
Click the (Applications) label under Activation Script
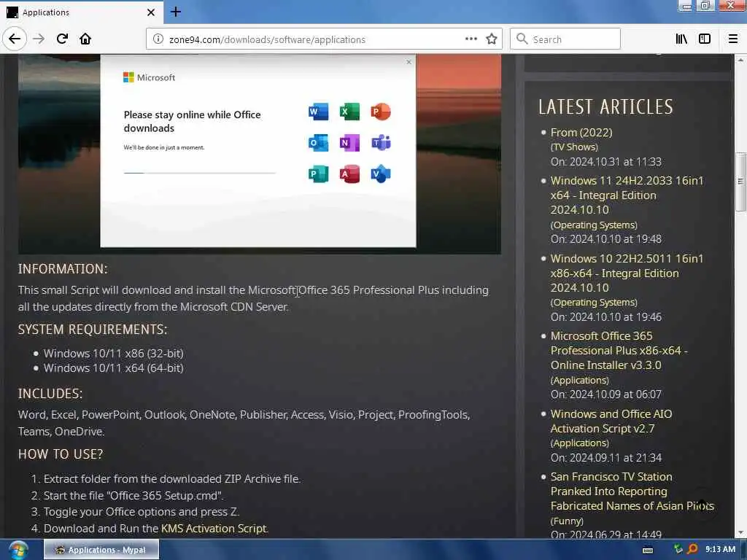tap(580, 443)
